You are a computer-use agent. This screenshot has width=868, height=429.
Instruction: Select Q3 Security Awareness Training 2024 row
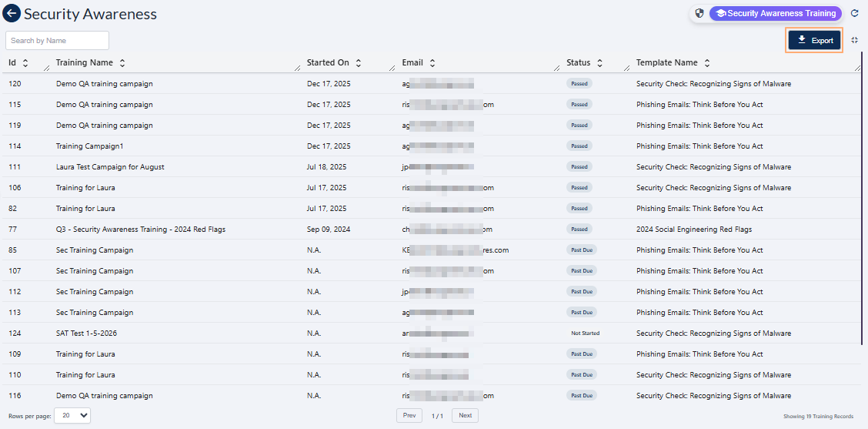click(x=140, y=230)
